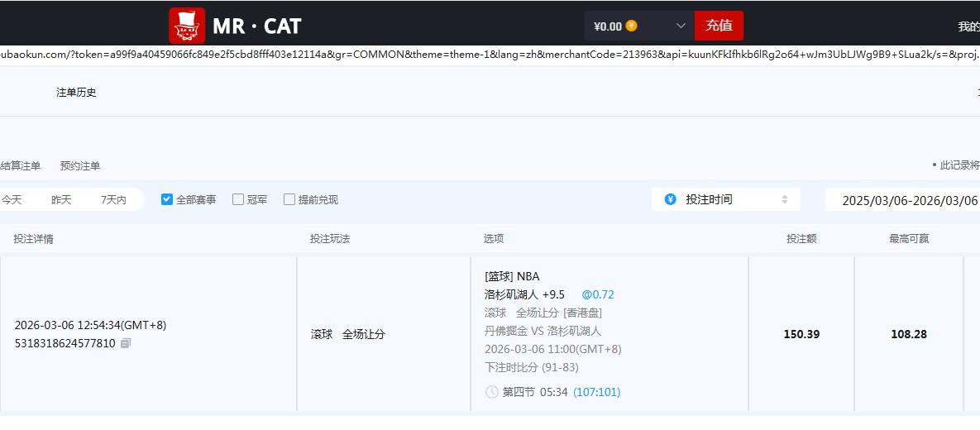This screenshot has width=980, height=430.
Task: Switch to the 预约注单 tab
Action: 80,165
